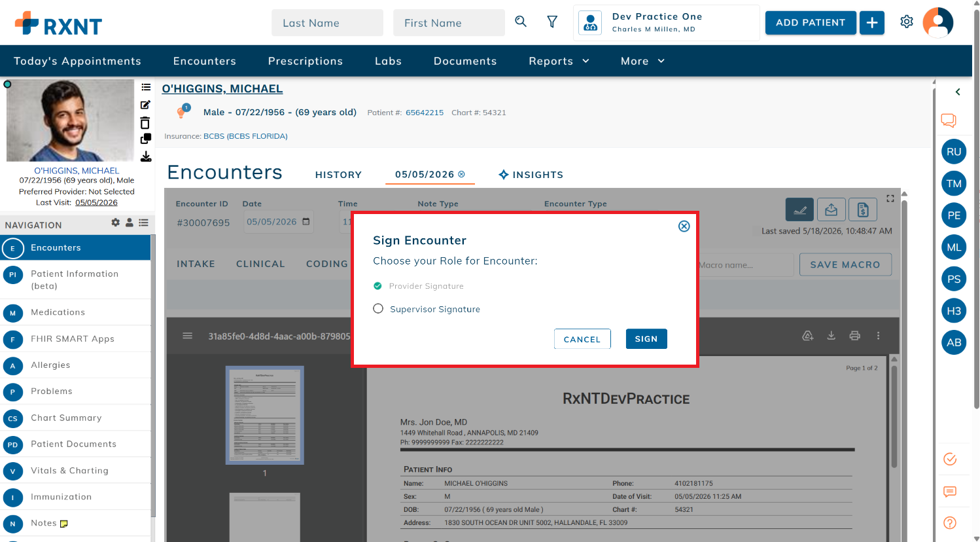The image size is (980, 542).
Task: Open Chart Summary in the navigation list
Action: 76,418
